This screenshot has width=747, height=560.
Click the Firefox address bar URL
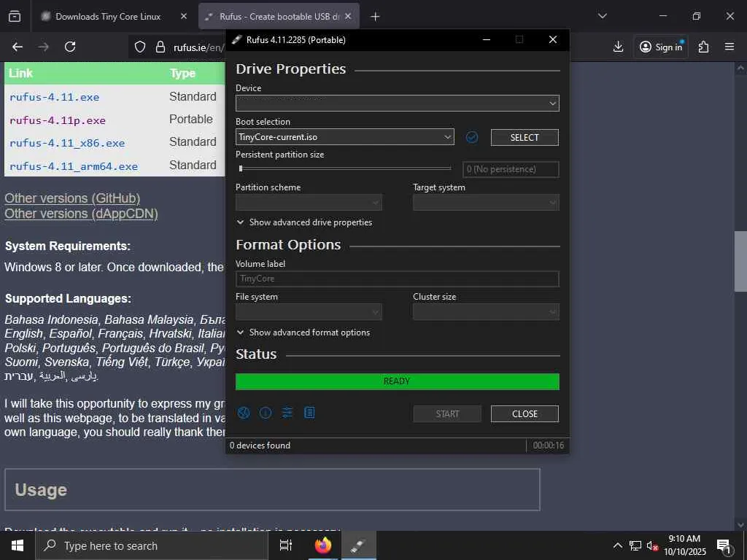pos(198,47)
